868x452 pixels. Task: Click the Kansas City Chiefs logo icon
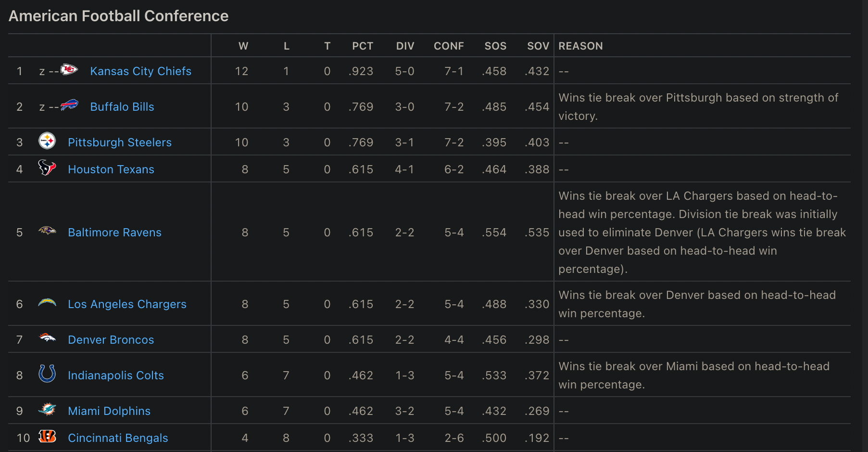click(69, 70)
